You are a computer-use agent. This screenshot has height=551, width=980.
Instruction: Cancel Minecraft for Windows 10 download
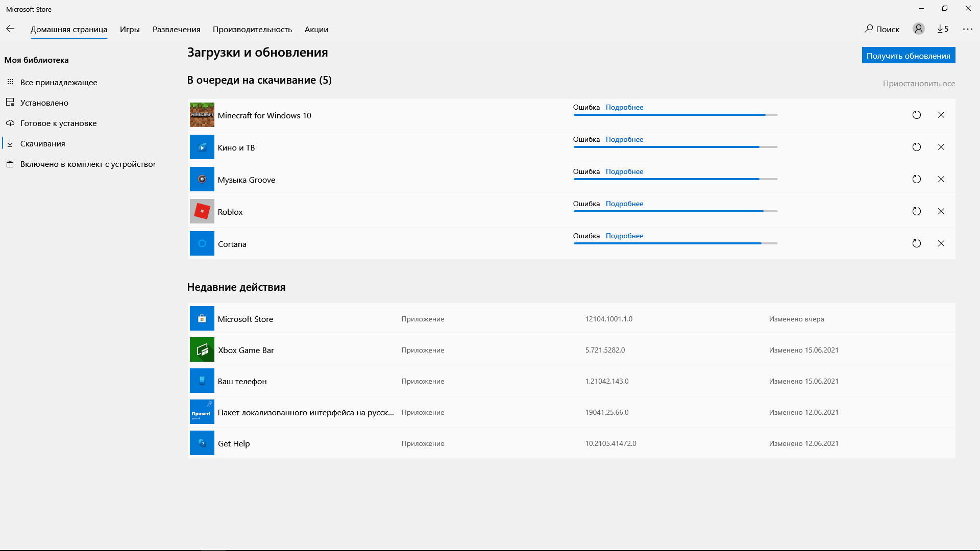point(941,115)
